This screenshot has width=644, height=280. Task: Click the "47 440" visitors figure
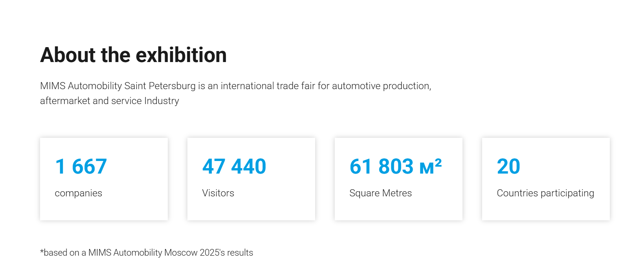point(234,167)
